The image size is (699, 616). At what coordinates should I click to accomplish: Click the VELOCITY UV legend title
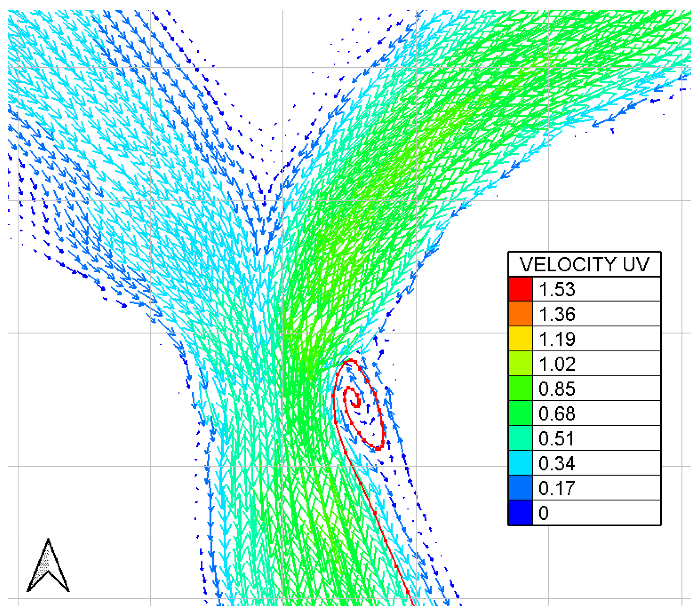click(584, 265)
